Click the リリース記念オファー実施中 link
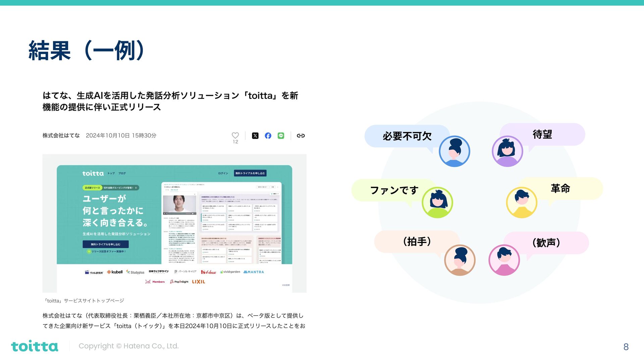The image size is (644, 362). (106, 251)
